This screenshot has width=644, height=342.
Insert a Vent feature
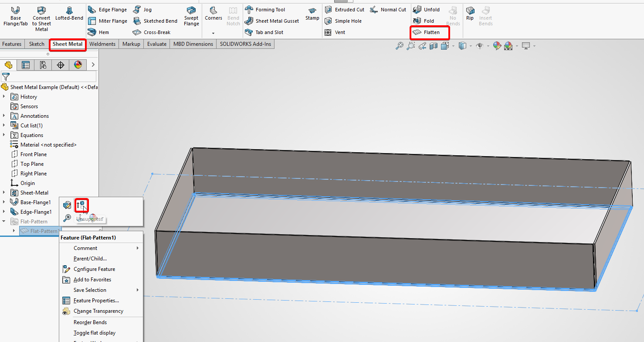[335, 32]
